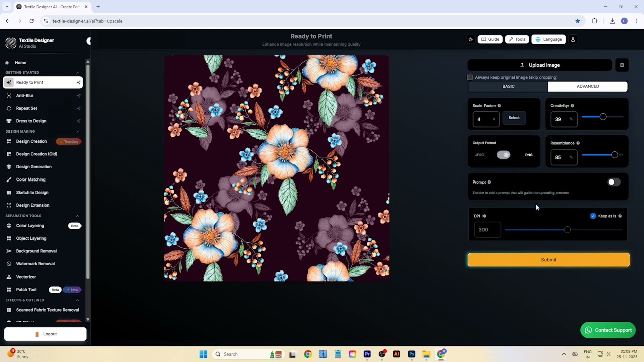Click the Creativity help icon

coord(572,106)
